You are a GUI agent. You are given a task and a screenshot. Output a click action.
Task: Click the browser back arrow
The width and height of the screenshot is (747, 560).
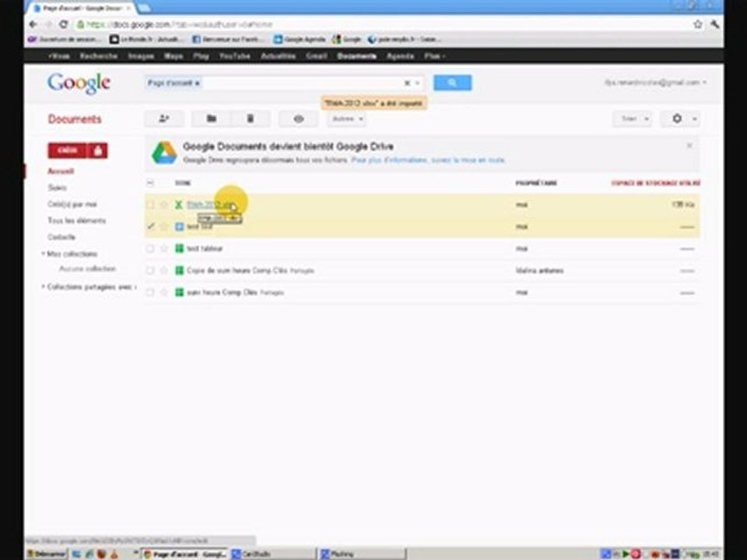[x=33, y=24]
